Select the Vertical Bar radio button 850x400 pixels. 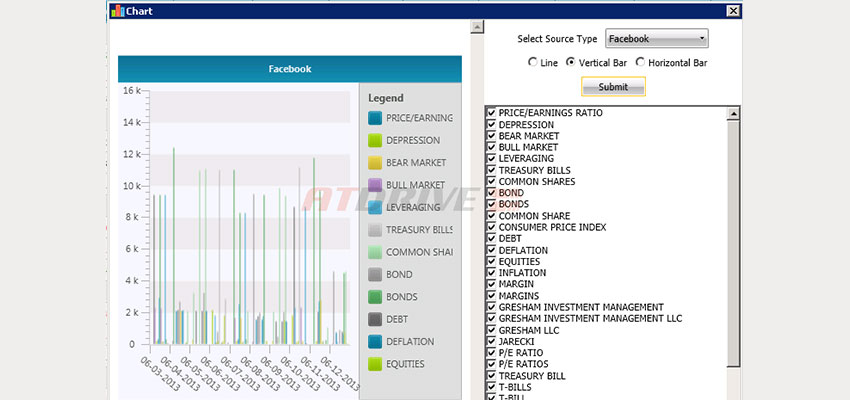[570, 62]
